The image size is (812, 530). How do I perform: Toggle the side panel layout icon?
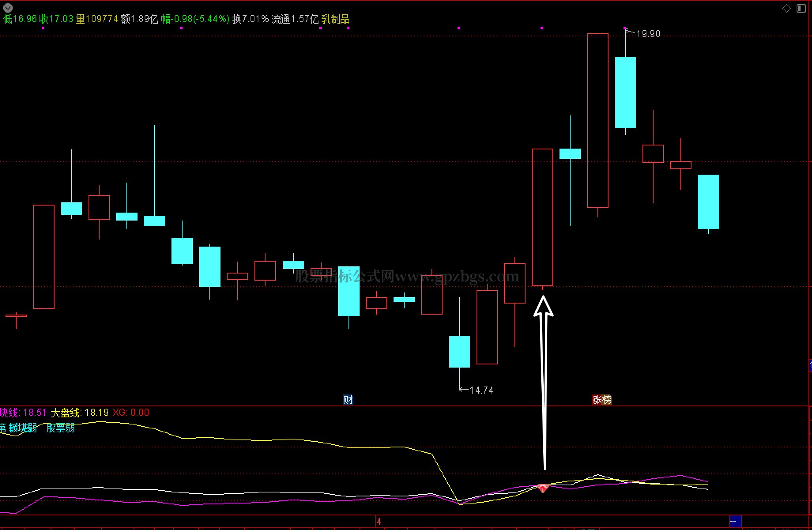[x=801, y=8]
